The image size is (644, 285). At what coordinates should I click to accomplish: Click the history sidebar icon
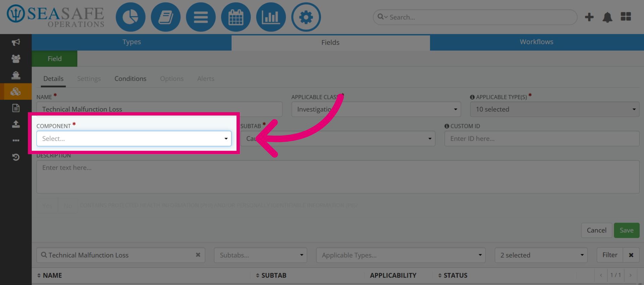pos(16,157)
